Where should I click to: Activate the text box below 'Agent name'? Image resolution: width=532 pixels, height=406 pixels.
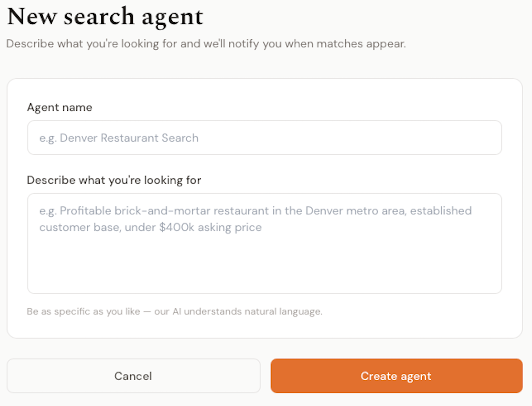(264, 138)
